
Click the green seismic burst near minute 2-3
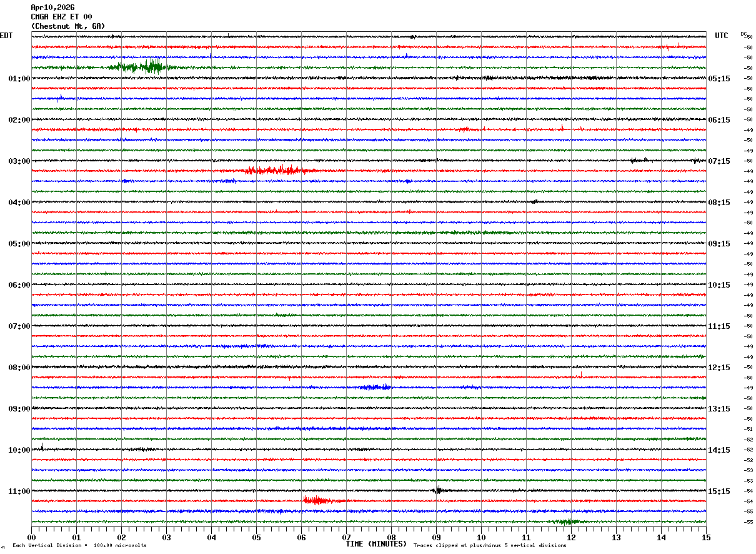tap(139, 66)
